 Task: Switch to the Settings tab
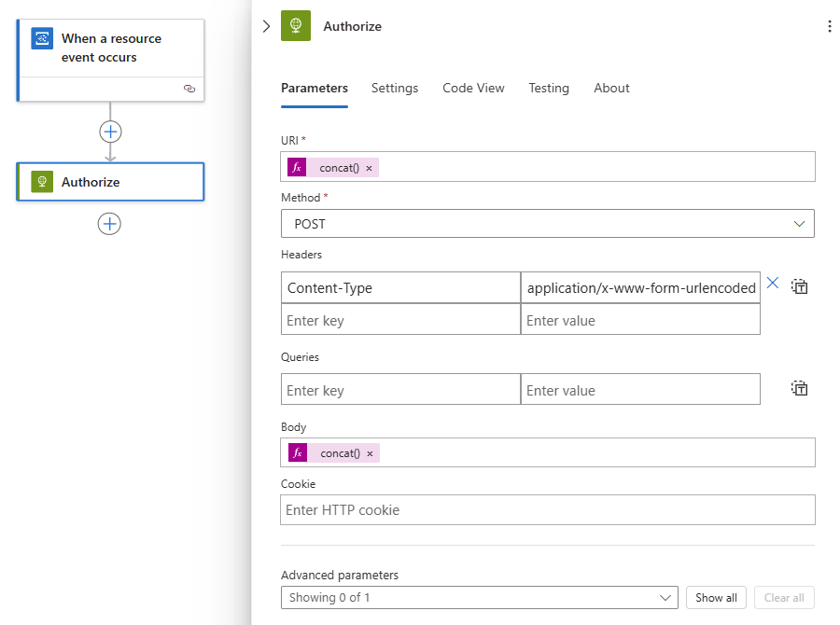pos(395,88)
